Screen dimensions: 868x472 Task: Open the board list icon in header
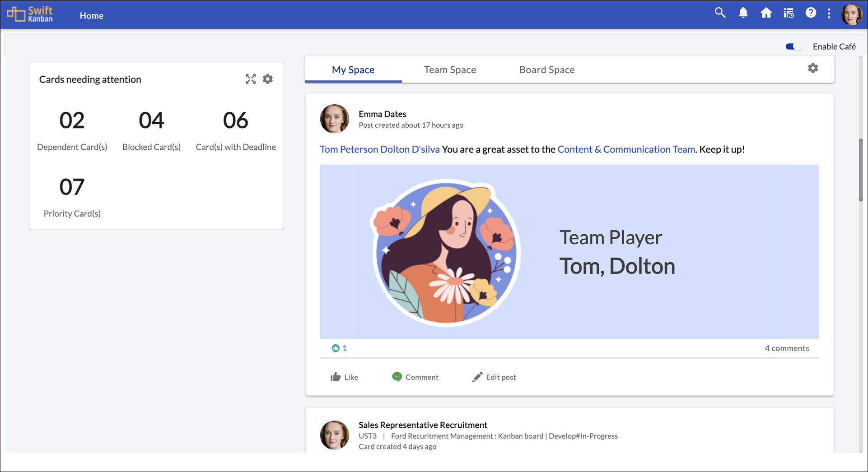pos(789,13)
